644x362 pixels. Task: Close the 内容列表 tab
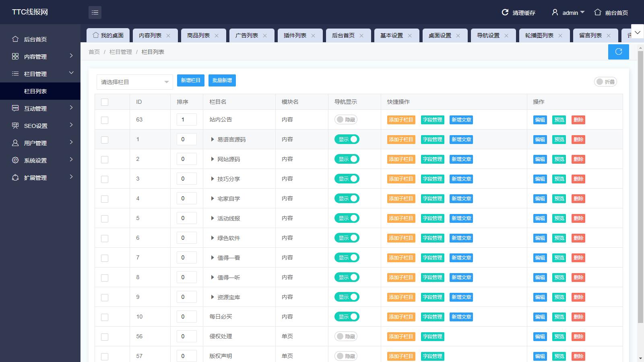click(x=168, y=36)
